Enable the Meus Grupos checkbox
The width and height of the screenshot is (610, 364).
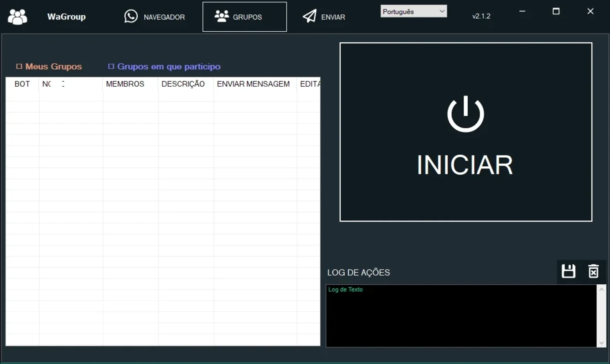click(x=19, y=66)
